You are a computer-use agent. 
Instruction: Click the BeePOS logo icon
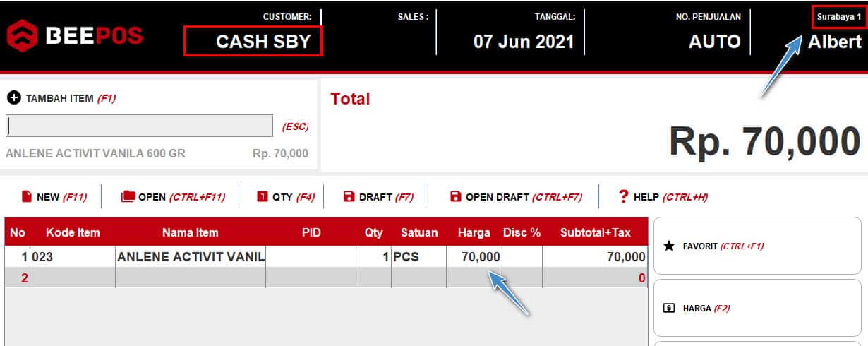point(22,35)
